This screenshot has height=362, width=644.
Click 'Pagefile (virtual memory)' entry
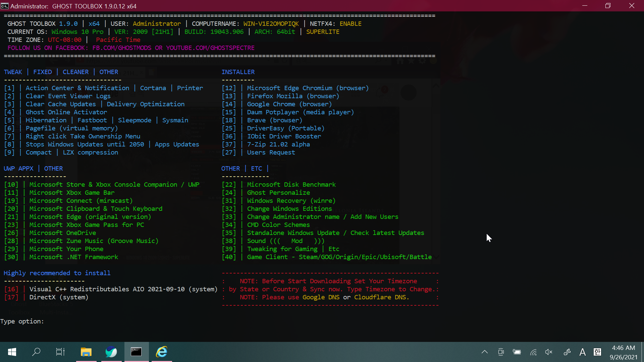tap(72, 128)
